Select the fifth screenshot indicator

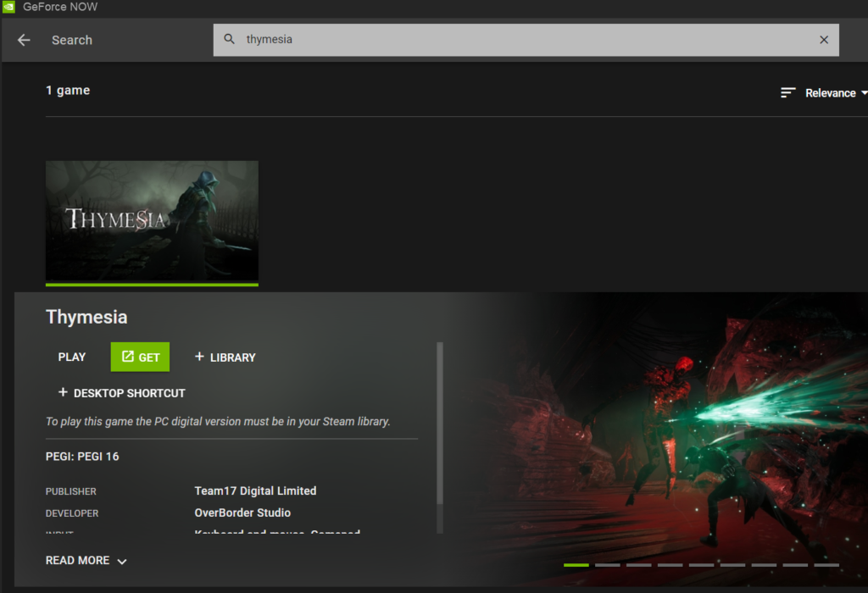(701, 565)
